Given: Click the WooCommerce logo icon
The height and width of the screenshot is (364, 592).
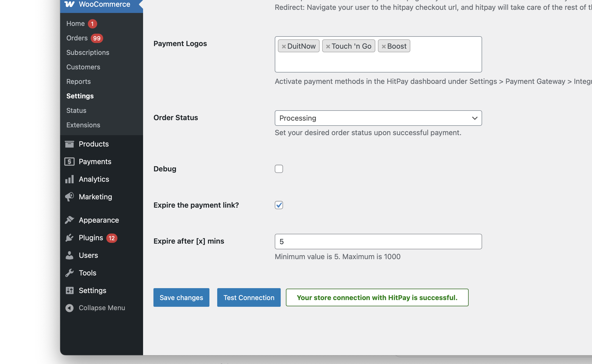Looking at the screenshot, I should tap(69, 4).
